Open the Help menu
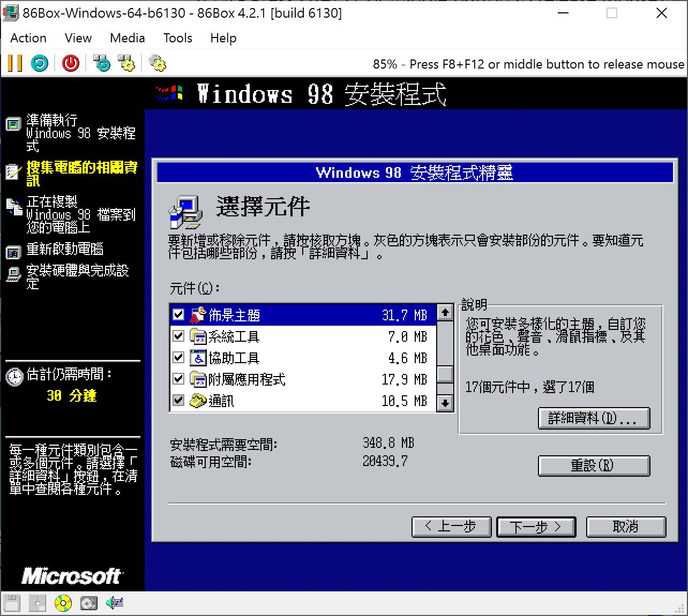The height and width of the screenshot is (616, 688). 223,38
